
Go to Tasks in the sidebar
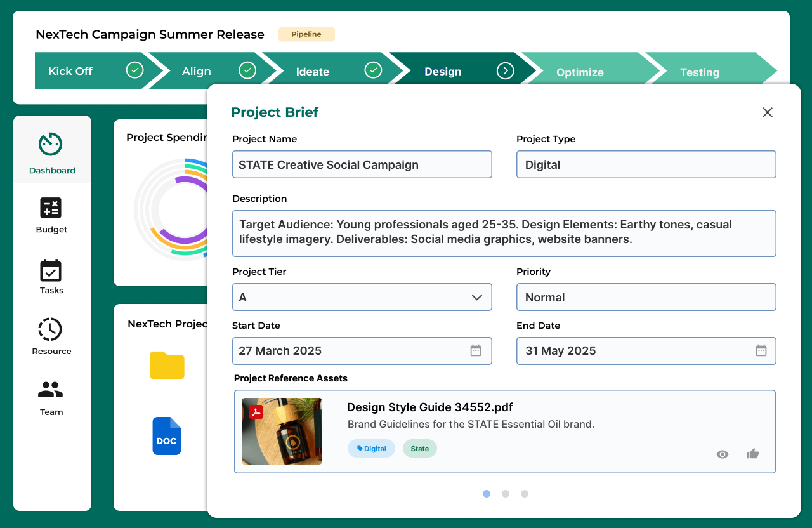pyautogui.click(x=51, y=277)
